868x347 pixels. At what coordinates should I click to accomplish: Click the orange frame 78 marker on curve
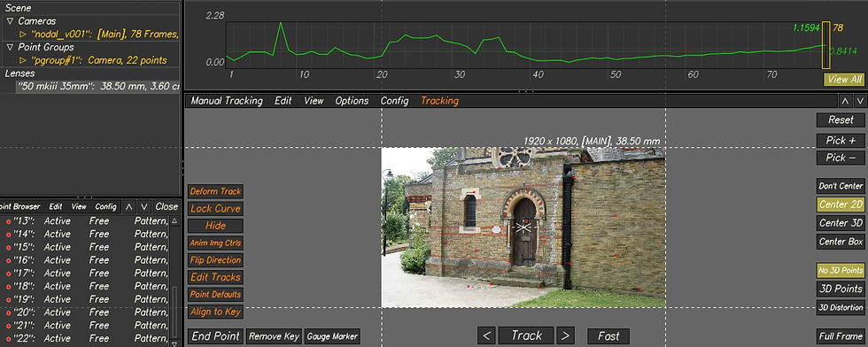(x=825, y=45)
